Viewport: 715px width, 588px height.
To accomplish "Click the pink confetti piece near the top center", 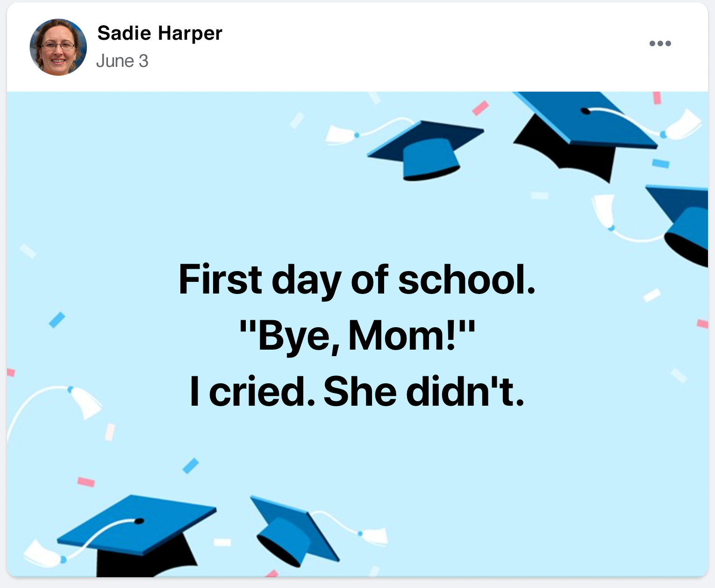I will [x=480, y=108].
